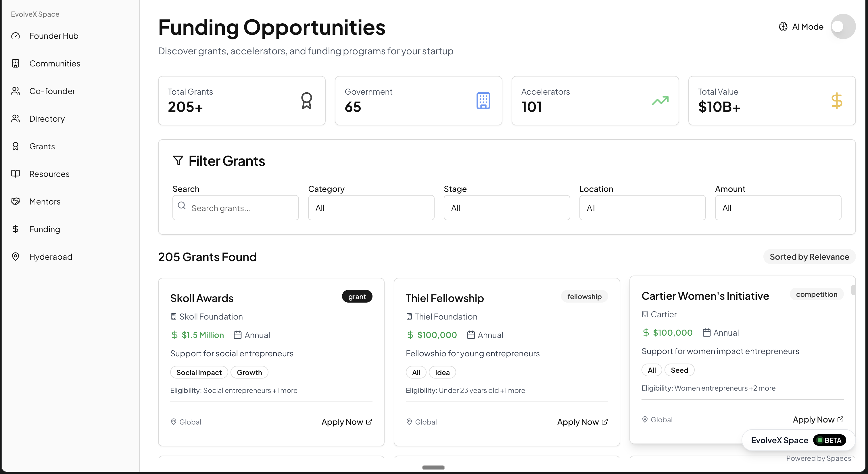This screenshot has height=474, width=868.
Task: Click the Total Value dollar sign icon
Action: [836, 100]
